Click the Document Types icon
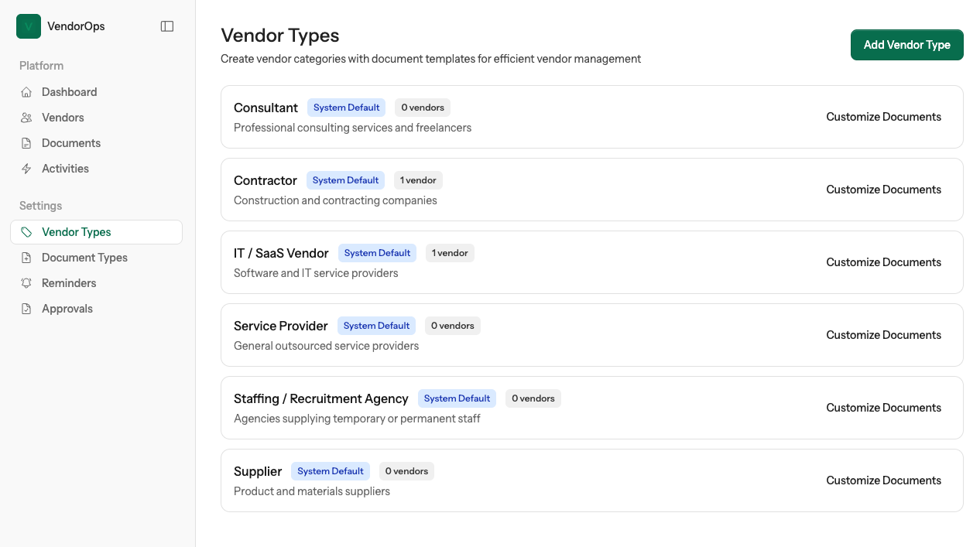 (26, 257)
